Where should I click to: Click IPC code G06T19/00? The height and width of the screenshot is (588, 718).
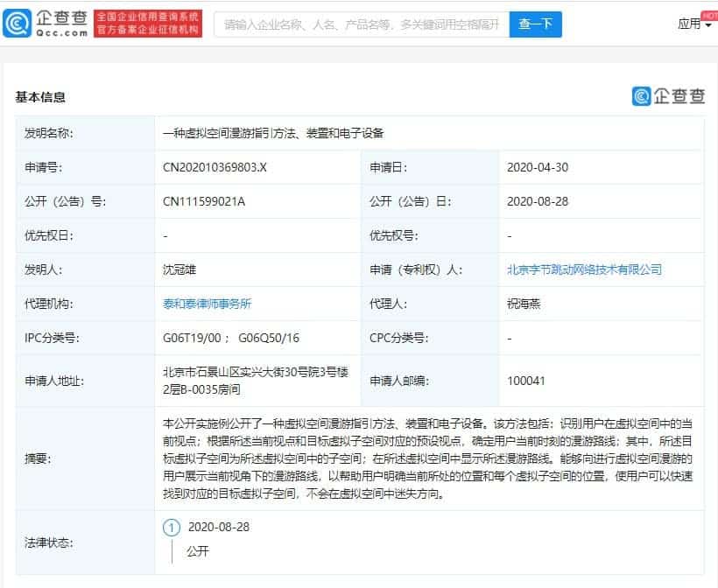click(x=192, y=338)
